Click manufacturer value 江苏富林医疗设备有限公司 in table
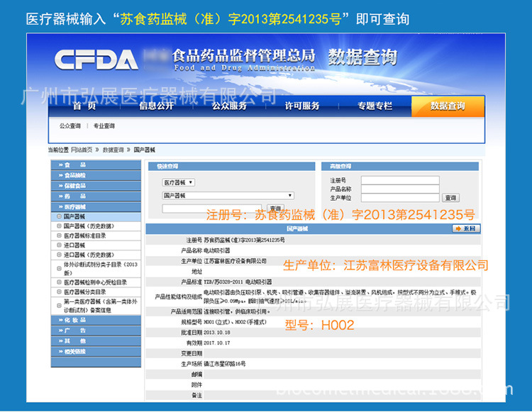The height and width of the screenshot is (412, 532). [x=235, y=261]
